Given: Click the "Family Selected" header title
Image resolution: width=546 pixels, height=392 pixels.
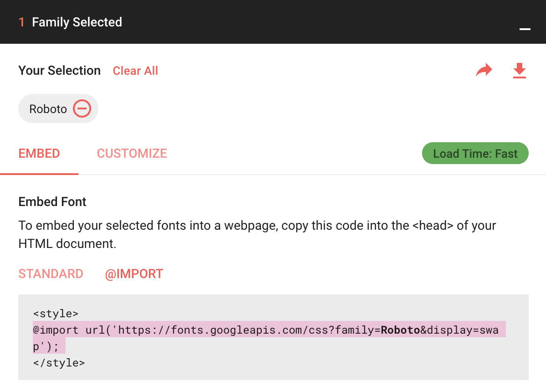Looking at the screenshot, I should pyautogui.click(x=77, y=22).
